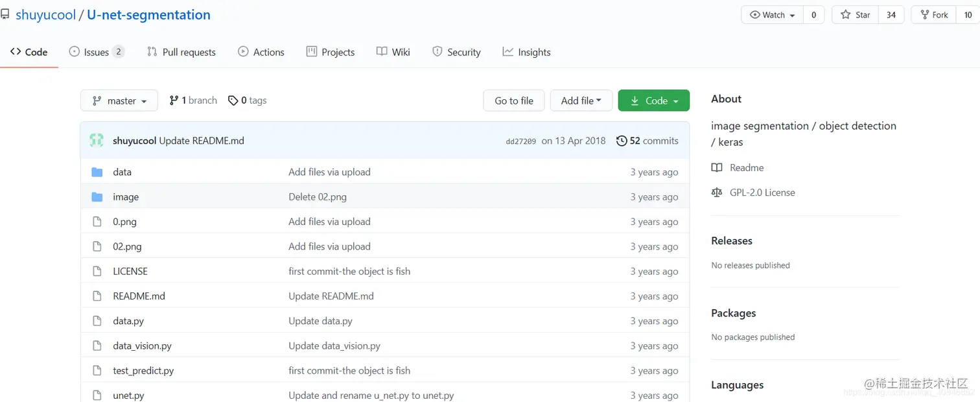Open the data folder
Screen dimensions: 980x402
click(122, 172)
